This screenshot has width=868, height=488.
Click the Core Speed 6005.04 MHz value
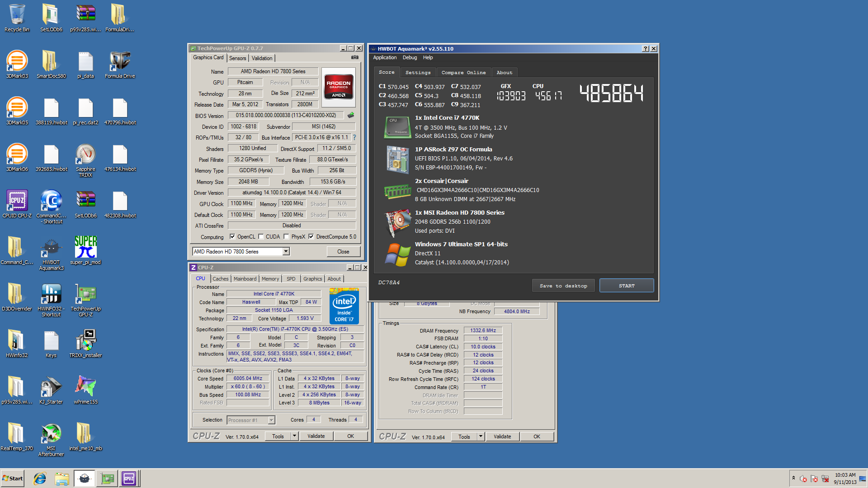248,379
